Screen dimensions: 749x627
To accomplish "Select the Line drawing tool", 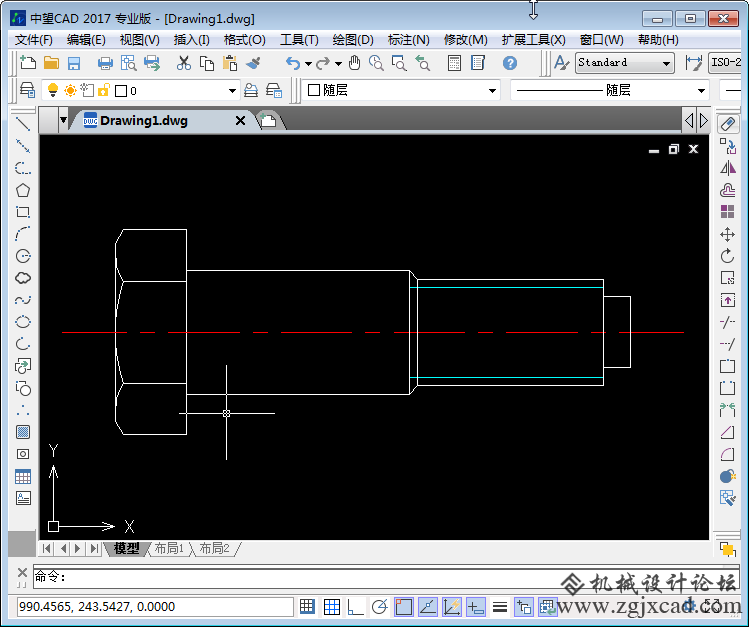I will [x=23, y=124].
